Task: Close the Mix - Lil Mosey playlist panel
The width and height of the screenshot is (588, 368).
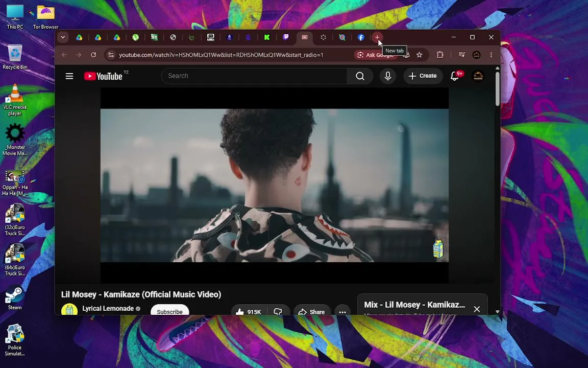Action: pyautogui.click(x=477, y=309)
